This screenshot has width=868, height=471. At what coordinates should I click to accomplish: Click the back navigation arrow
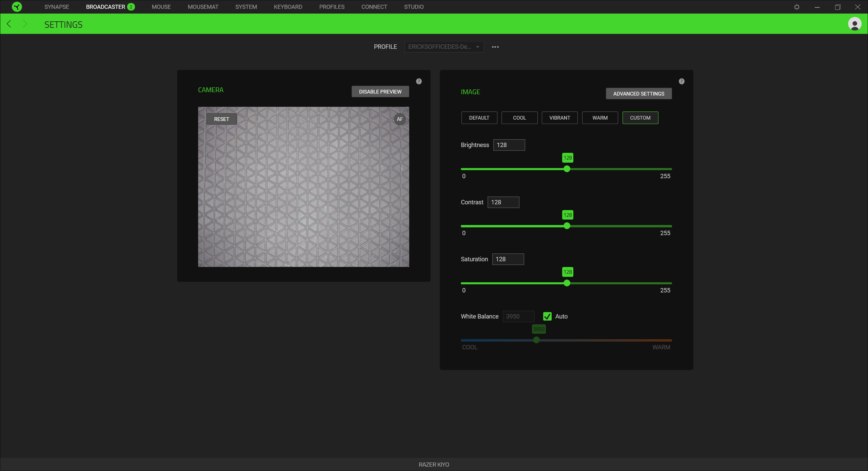coord(9,24)
